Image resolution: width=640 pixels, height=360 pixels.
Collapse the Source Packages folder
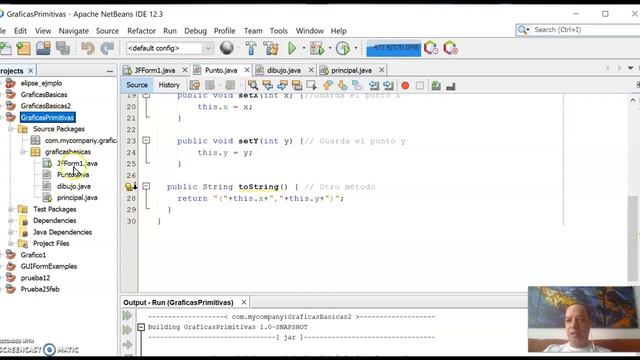point(11,129)
